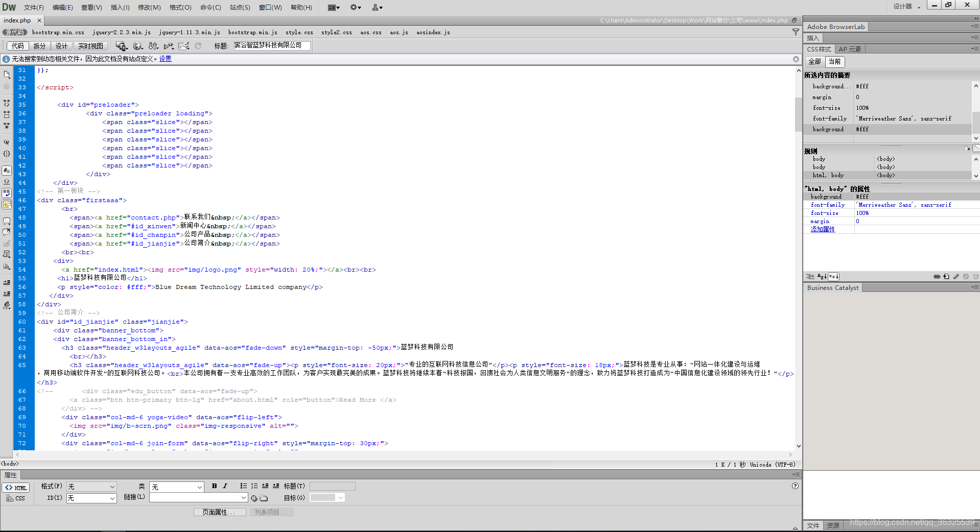This screenshot has height=532, width=980.
Task: Show list view A-Z in CSS panel
Action: click(822, 276)
